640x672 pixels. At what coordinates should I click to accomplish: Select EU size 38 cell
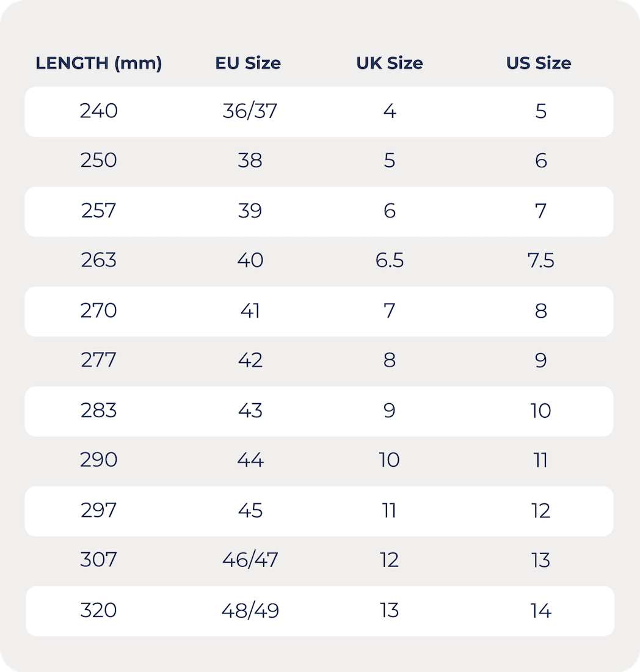tap(250, 161)
